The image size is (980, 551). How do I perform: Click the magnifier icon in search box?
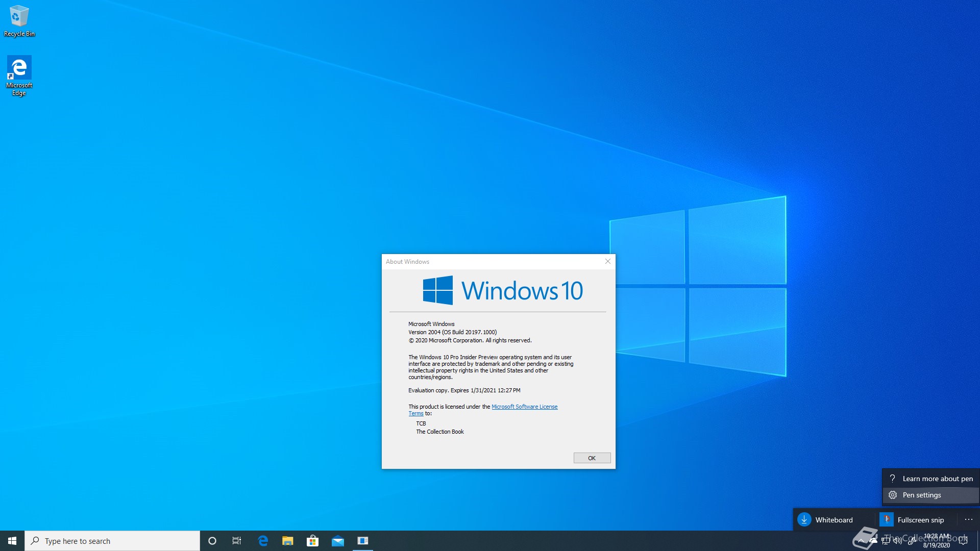[35, 541]
